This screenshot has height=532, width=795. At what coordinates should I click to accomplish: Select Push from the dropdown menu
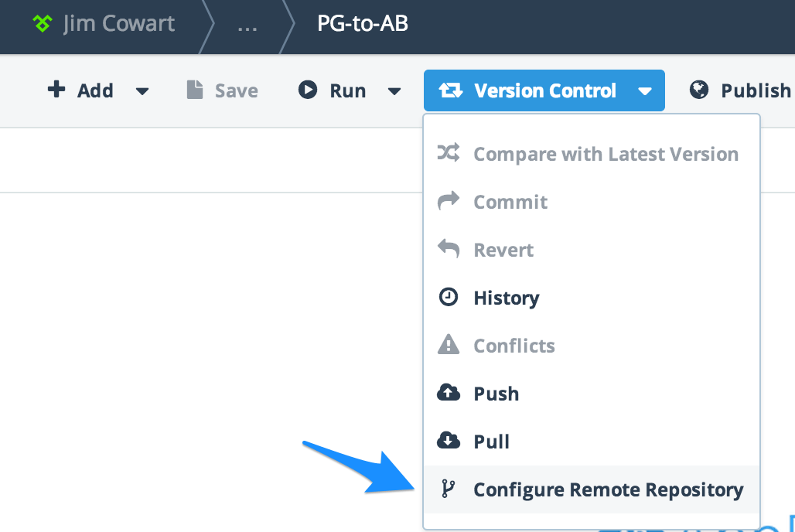(496, 394)
